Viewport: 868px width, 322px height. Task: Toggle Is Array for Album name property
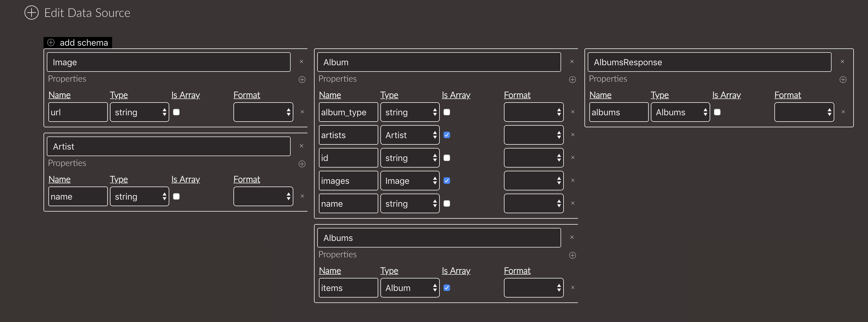tap(447, 203)
